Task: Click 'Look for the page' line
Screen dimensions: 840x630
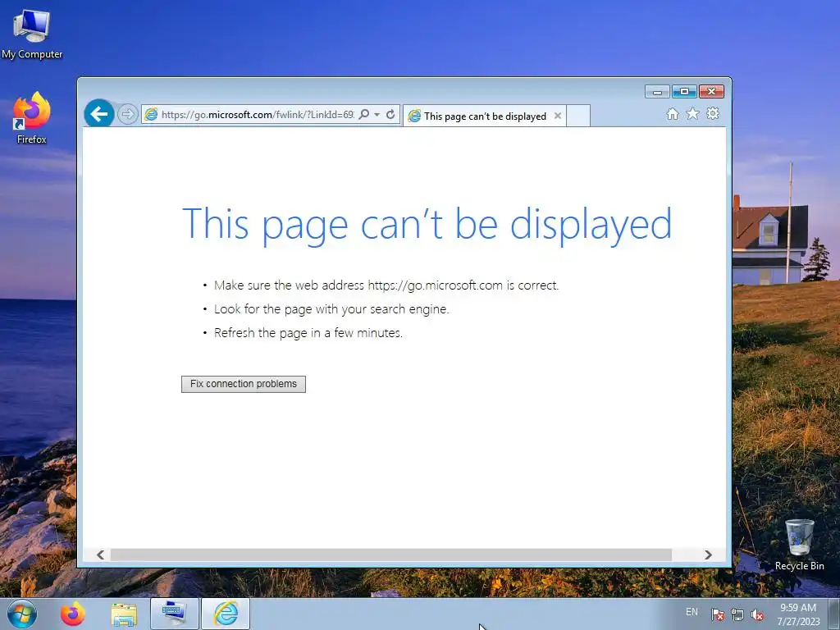Action: point(331,309)
